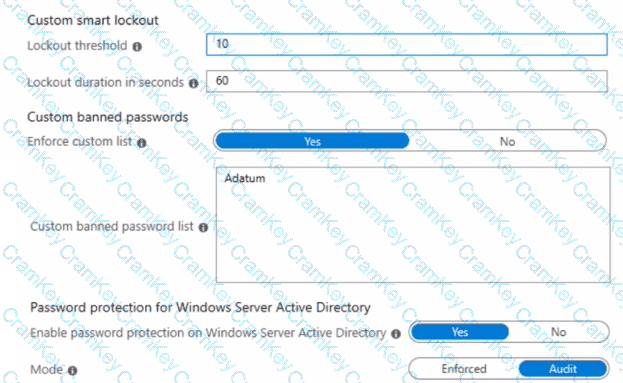Viewport: 623px width, 383px height.
Task: Open the Mode info icon
Action: pyautogui.click(x=72, y=371)
